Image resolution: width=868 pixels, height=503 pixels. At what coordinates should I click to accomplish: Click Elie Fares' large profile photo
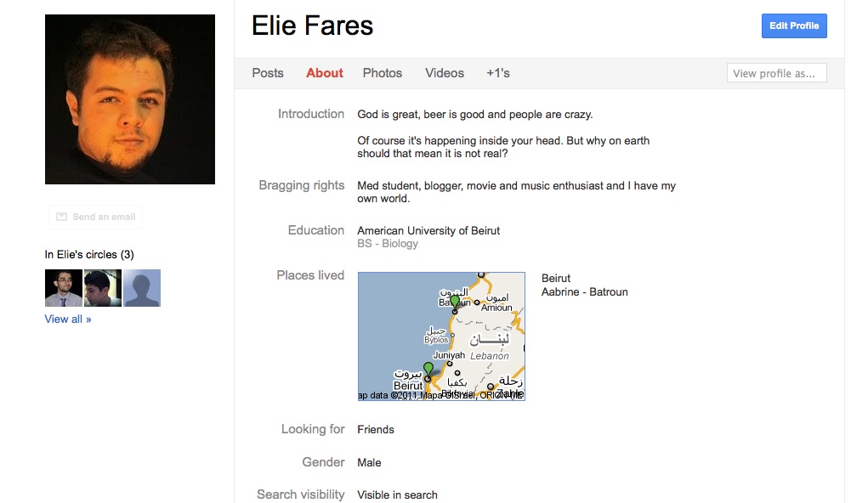[x=130, y=99]
